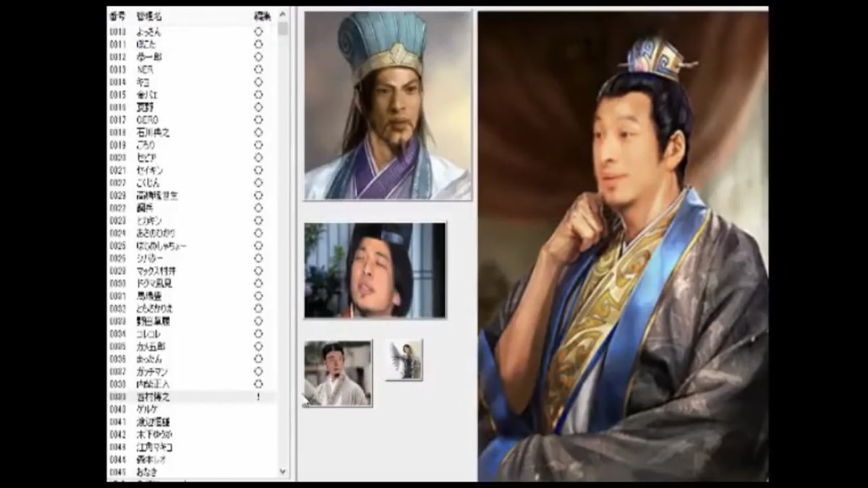868x488 pixels.
Task: Select list row 0010 よっさん
Action: click(192, 32)
